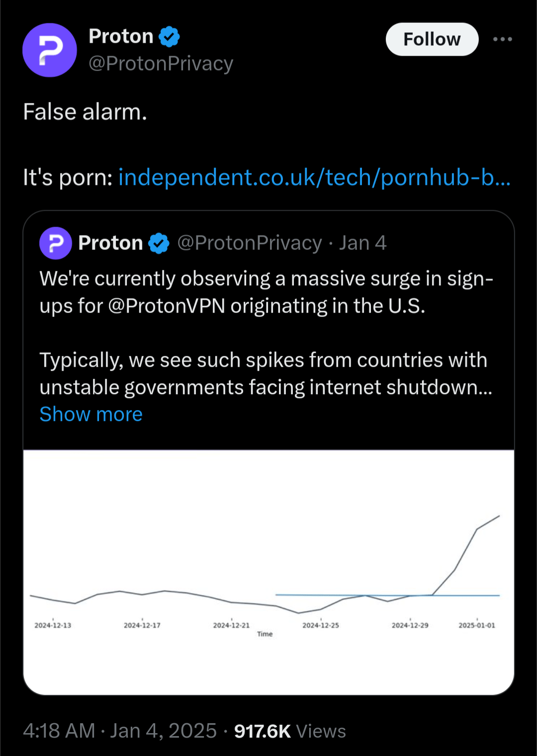
Task: Open the three-dot more options menu
Action: tap(502, 39)
